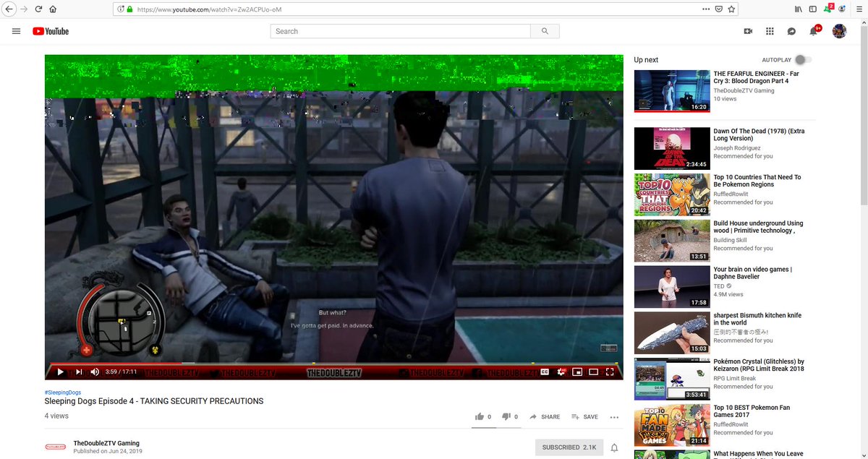Toggle closed captions CC button
This screenshot has width=868, height=459.
[x=545, y=372]
